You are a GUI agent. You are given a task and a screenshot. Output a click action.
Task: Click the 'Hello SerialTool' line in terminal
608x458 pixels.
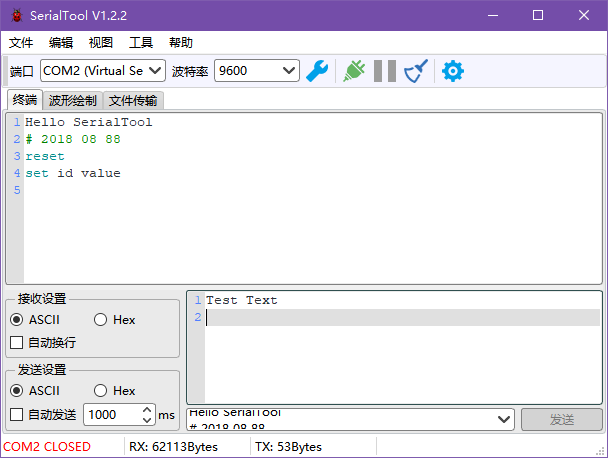[x=89, y=122]
